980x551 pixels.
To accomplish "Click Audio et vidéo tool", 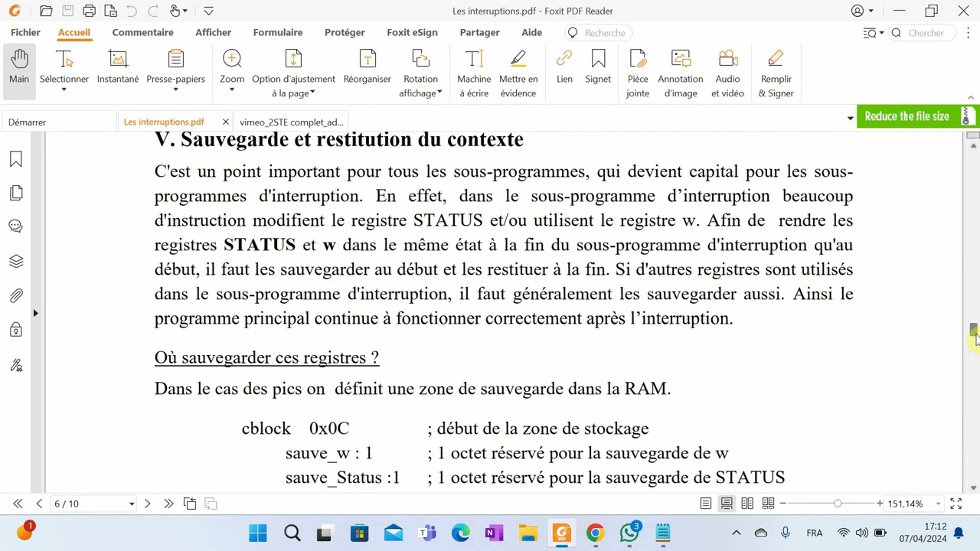I will (x=727, y=73).
